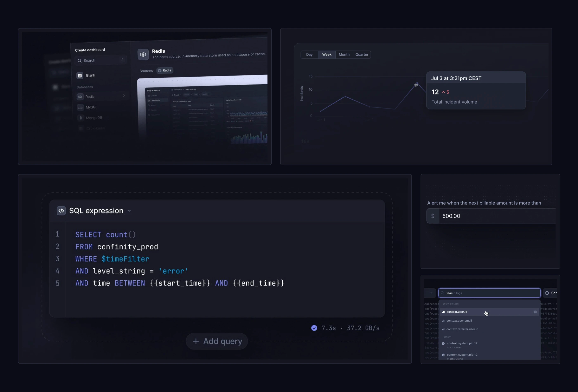Click the Add query button
The image size is (578, 392).
[217, 341]
